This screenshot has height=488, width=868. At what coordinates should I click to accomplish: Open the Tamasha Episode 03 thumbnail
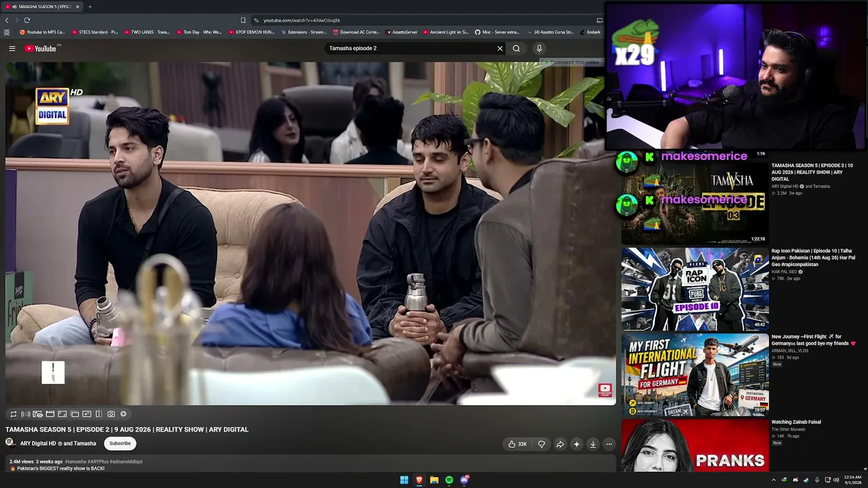694,202
